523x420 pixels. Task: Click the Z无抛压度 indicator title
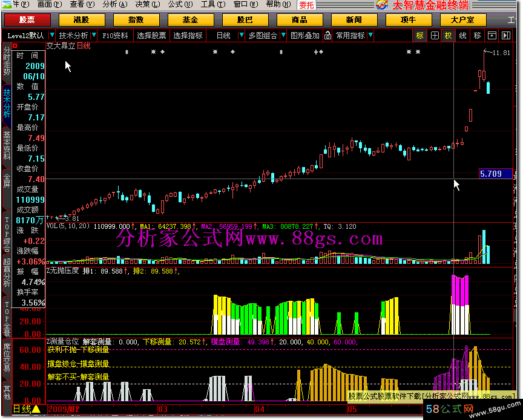click(62, 271)
